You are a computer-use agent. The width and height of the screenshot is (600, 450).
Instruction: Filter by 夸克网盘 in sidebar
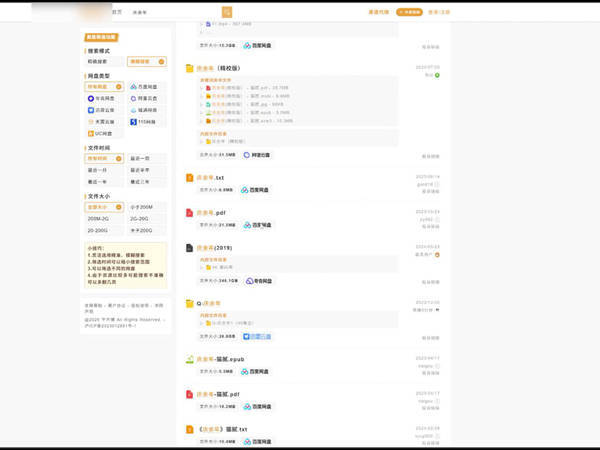[x=105, y=99]
